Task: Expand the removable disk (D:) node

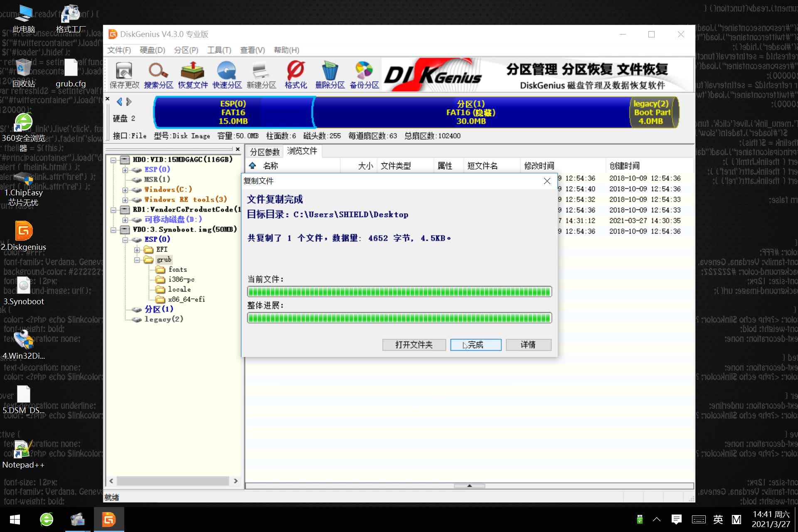Action: (x=125, y=219)
